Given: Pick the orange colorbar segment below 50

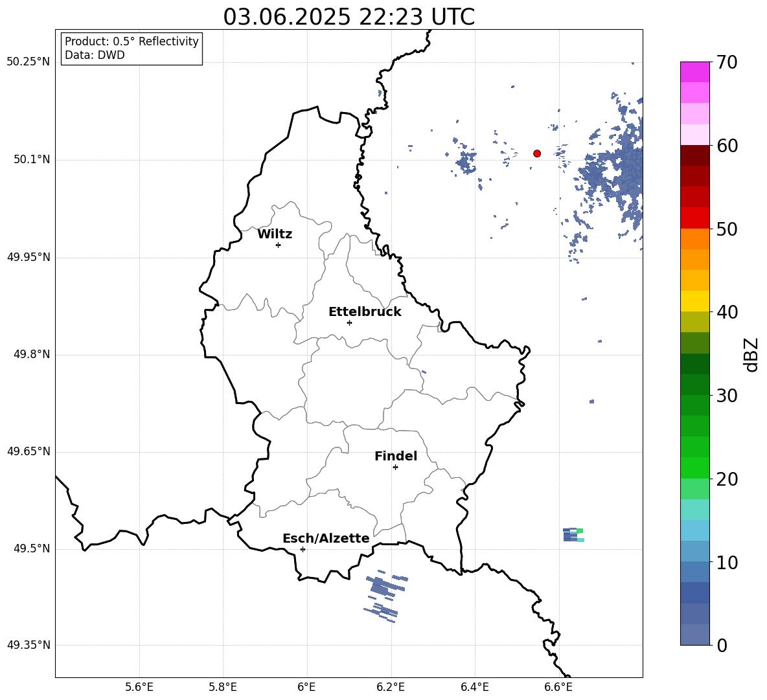Looking at the screenshot, I should click(694, 239).
